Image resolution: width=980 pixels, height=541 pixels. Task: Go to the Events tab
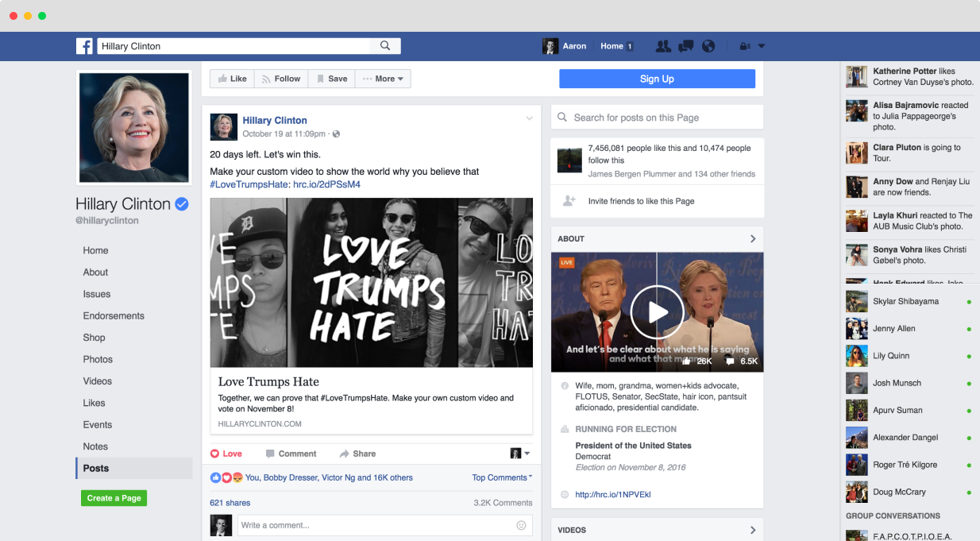pyautogui.click(x=98, y=424)
